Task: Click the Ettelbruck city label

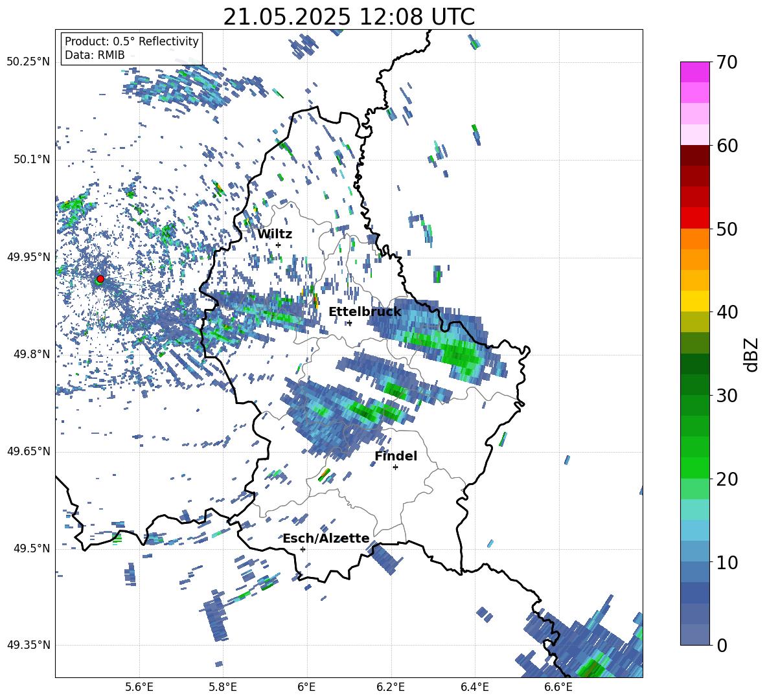Action: tap(365, 312)
